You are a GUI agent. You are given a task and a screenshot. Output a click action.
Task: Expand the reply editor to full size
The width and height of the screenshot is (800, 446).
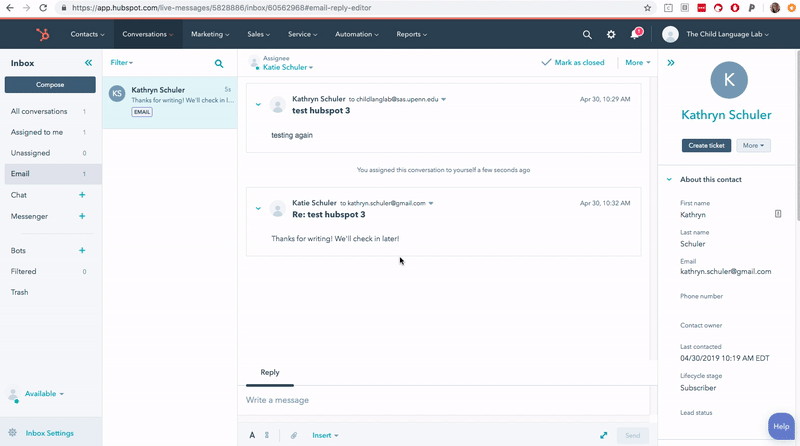click(x=604, y=435)
